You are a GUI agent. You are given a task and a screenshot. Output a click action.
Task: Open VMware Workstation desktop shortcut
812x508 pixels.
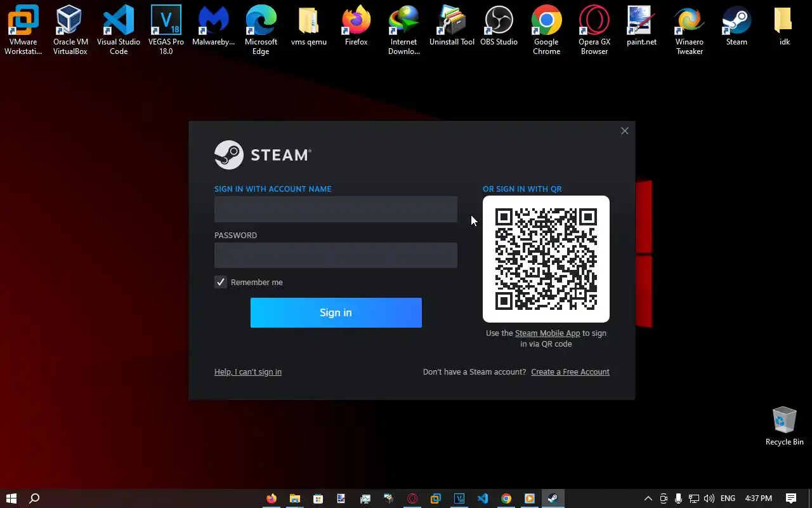tap(23, 30)
